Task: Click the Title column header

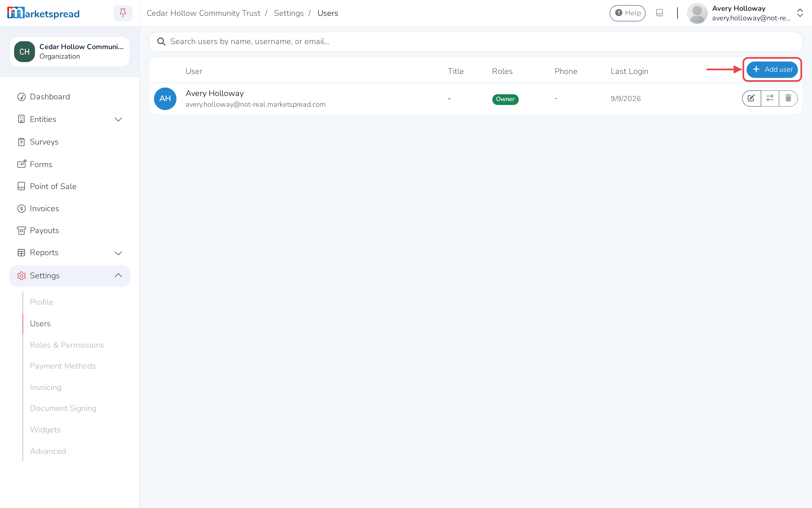Action: [456, 71]
